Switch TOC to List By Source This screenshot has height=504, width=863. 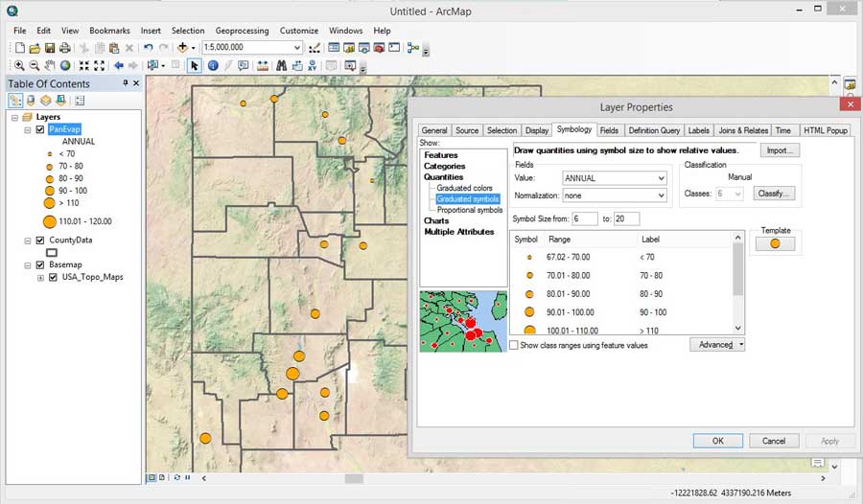point(31,101)
